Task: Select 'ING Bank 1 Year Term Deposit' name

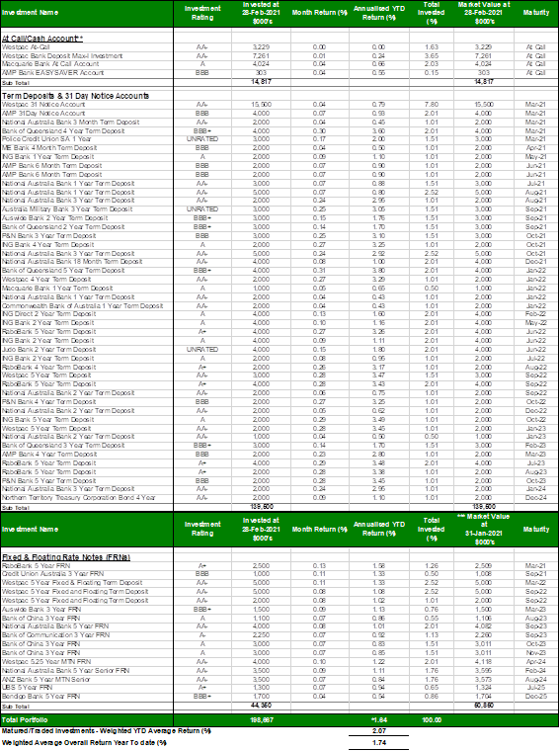Action: pyautogui.click(x=47, y=156)
